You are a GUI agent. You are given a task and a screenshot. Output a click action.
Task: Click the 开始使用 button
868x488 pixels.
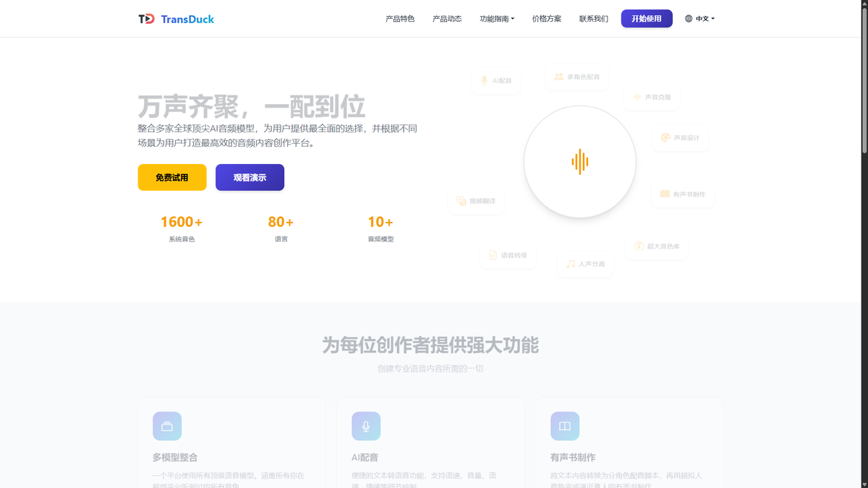coord(647,19)
